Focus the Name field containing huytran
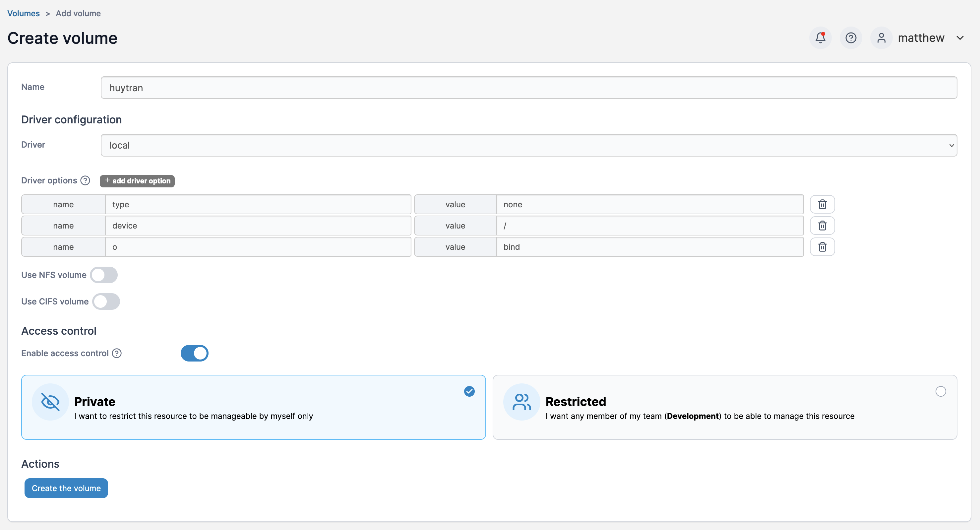The image size is (980, 530). (528, 88)
